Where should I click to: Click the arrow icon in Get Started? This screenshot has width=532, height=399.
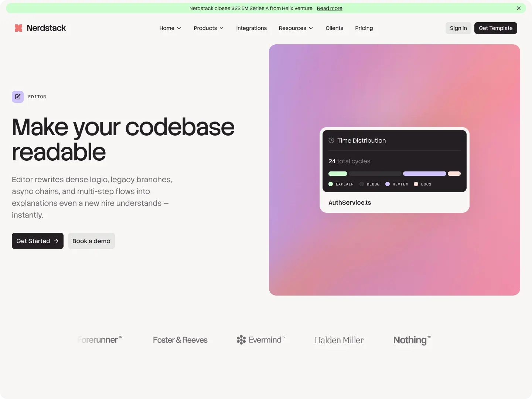pos(56,241)
